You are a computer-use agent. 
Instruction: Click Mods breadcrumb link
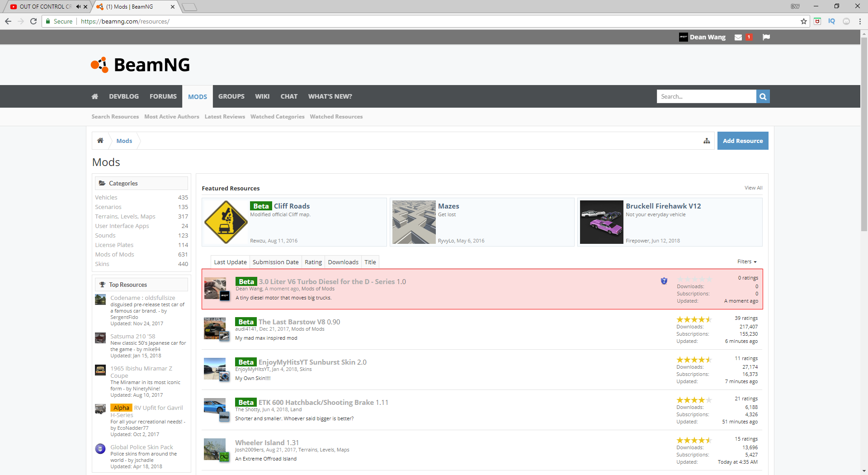(x=124, y=141)
